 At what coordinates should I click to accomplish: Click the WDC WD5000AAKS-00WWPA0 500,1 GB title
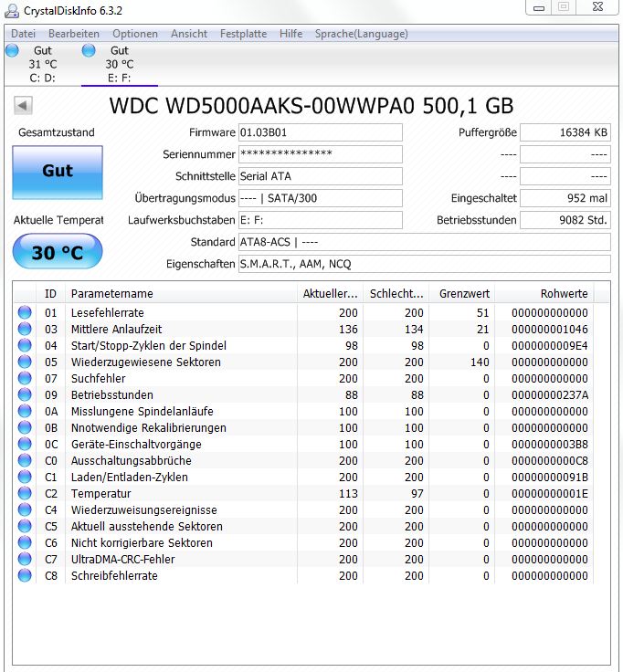point(311,105)
